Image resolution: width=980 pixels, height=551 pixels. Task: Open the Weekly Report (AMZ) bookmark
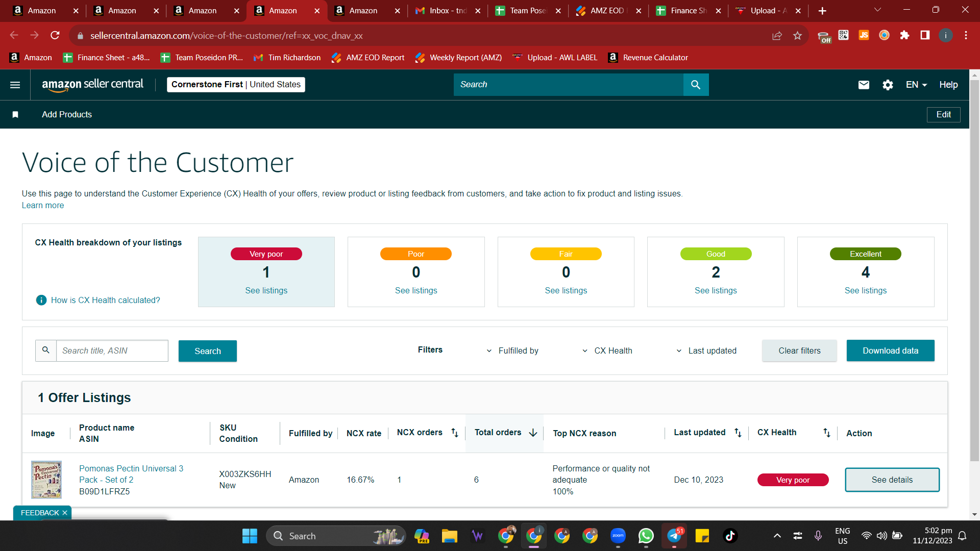458,58
